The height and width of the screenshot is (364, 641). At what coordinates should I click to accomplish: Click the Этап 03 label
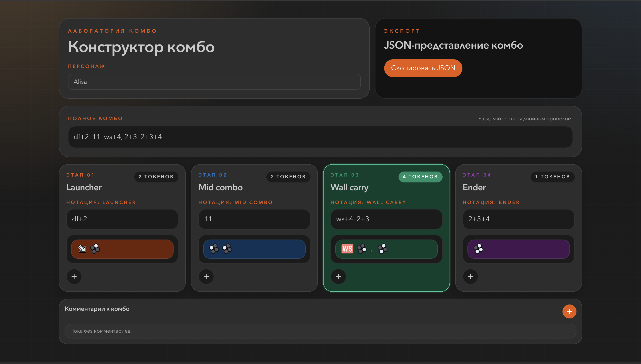coord(344,175)
